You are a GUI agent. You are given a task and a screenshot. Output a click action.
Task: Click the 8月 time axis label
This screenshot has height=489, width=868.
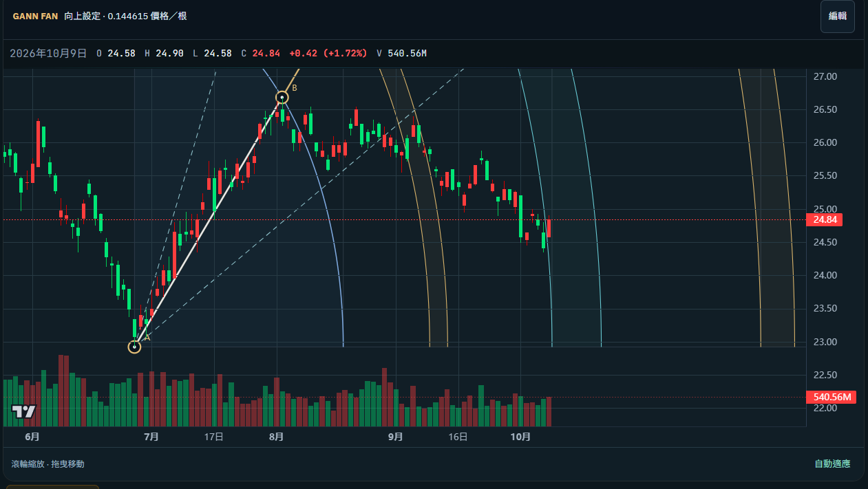(x=277, y=437)
